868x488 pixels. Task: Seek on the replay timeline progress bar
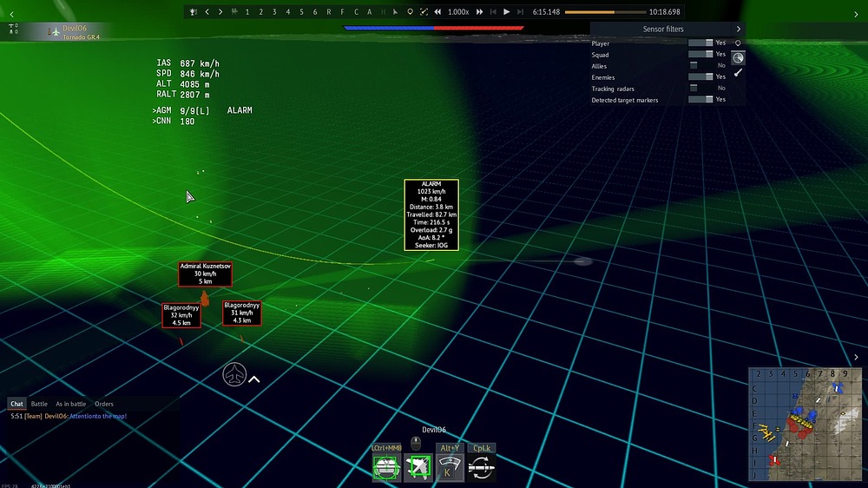[x=605, y=11]
